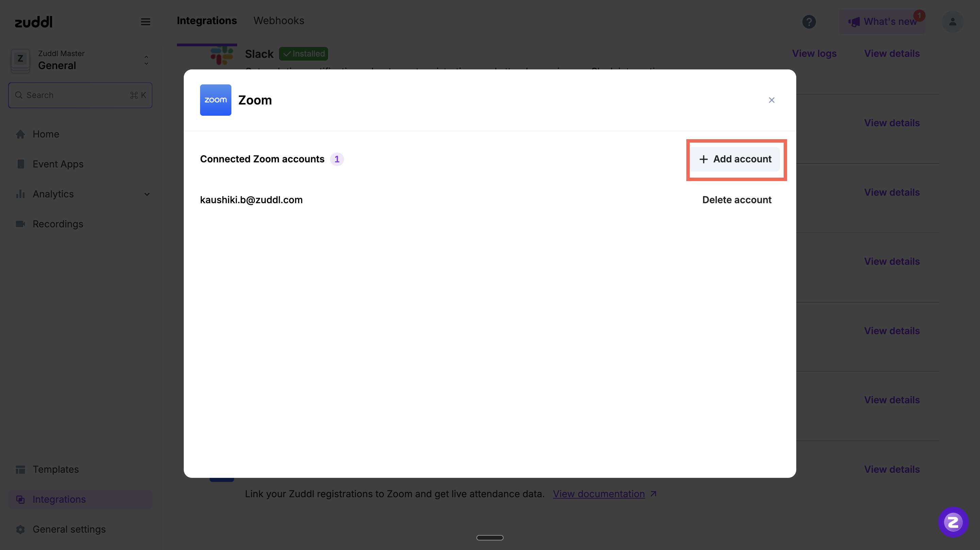Screen dimensions: 980x550
Task: Open What's new announcements
Action: pos(882,22)
